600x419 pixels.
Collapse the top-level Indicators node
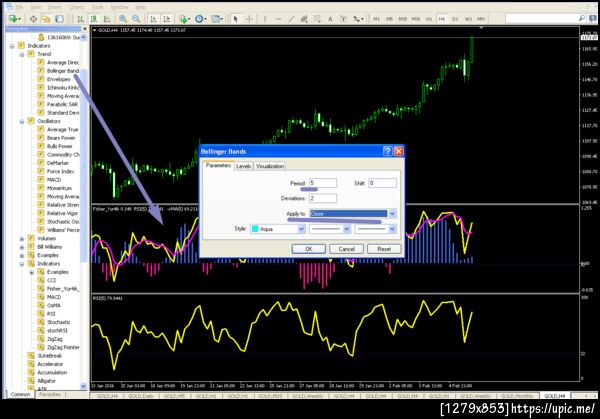click(x=12, y=46)
